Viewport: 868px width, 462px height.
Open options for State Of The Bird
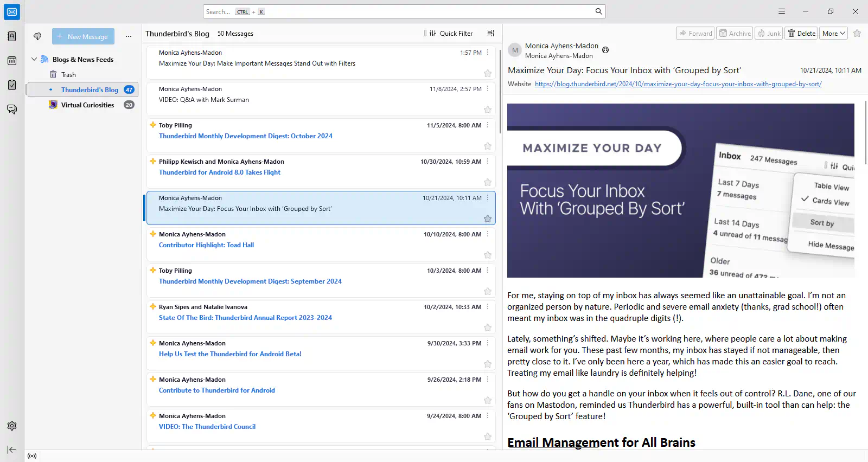click(x=488, y=307)
